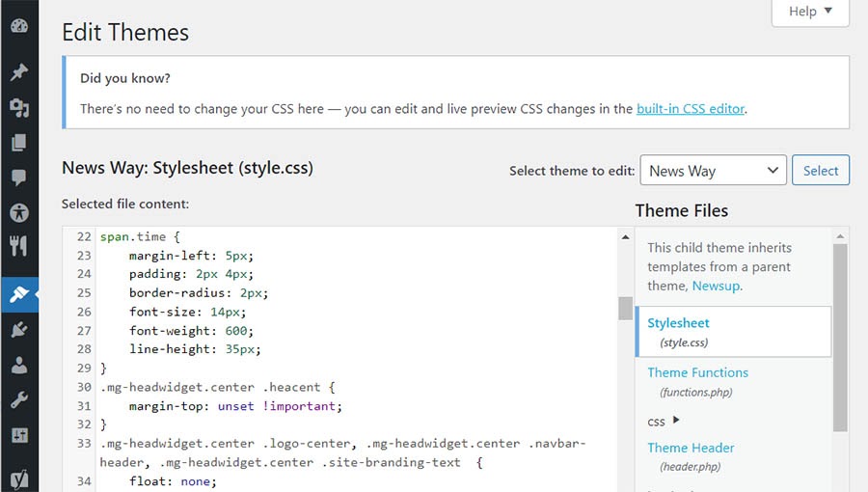
Task: Open the Settings sliders icon
Action: 19,435
